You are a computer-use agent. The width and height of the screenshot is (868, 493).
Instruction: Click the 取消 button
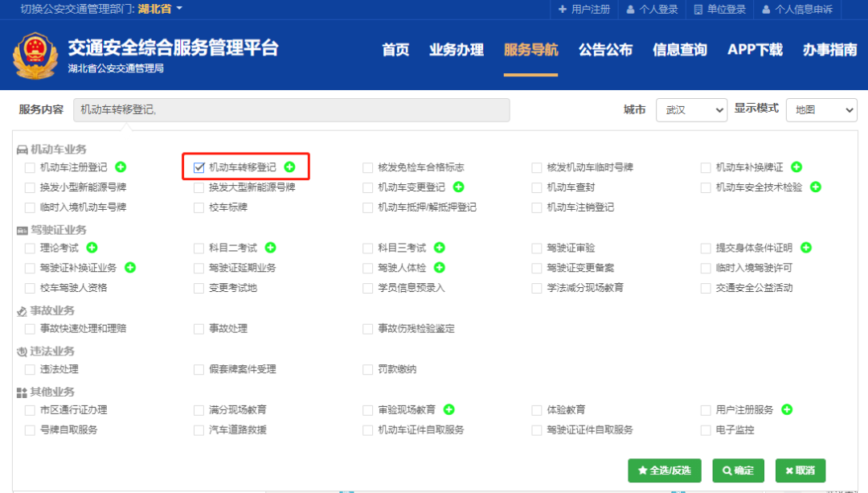tap(800, 470)
